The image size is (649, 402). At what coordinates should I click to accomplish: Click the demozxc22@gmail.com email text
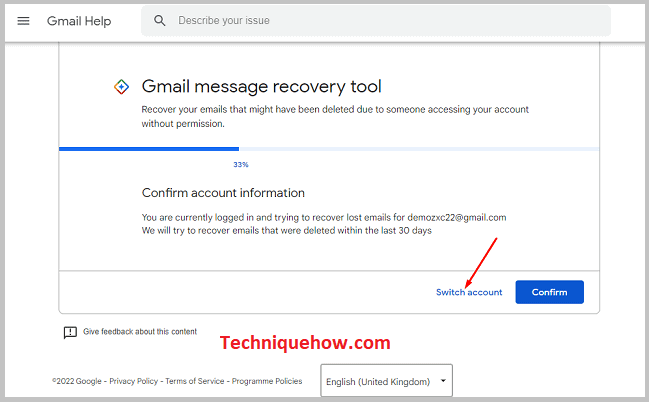pyautogui.click(x=457, y=218)
